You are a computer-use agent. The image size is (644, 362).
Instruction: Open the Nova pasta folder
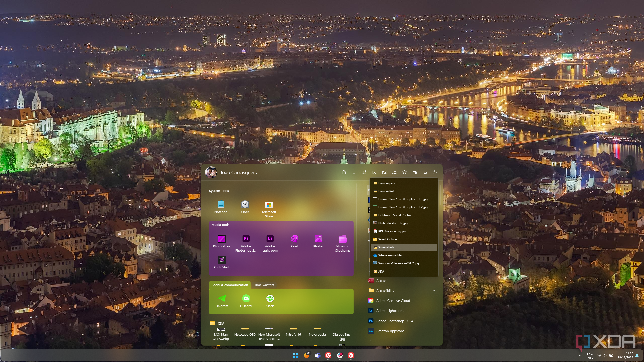pos(317,332)
